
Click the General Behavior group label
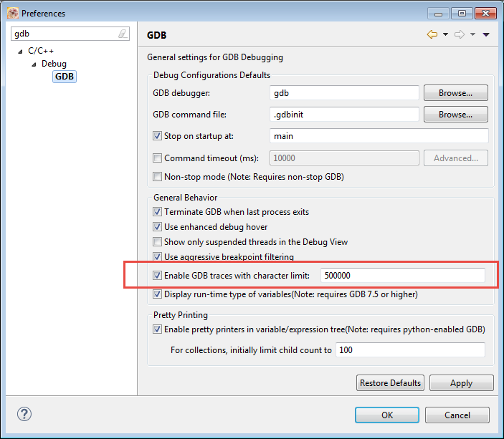186,197
